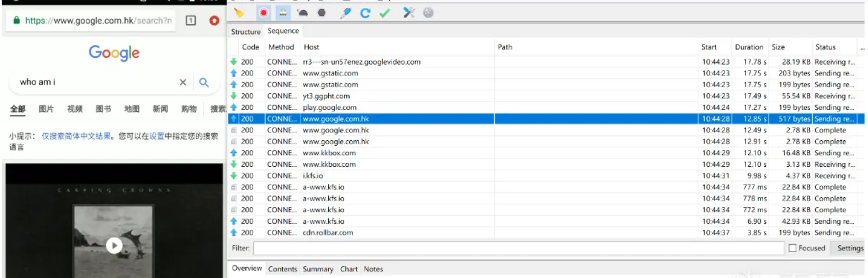This screenshot has width=868, height=278.
Task: Enable breakpoints with the hexagon icon
Action: pos(321,12)
